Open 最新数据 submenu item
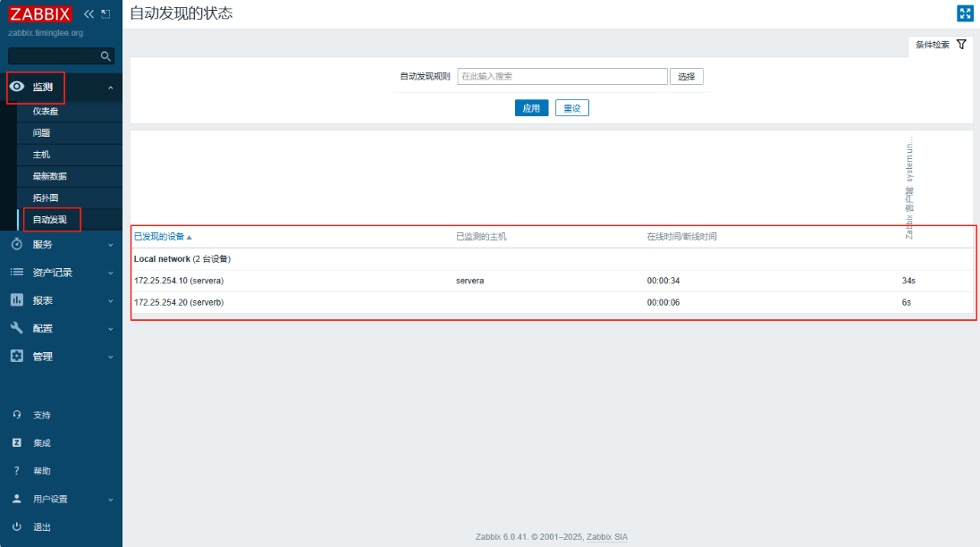 click(x=49, y=176)
